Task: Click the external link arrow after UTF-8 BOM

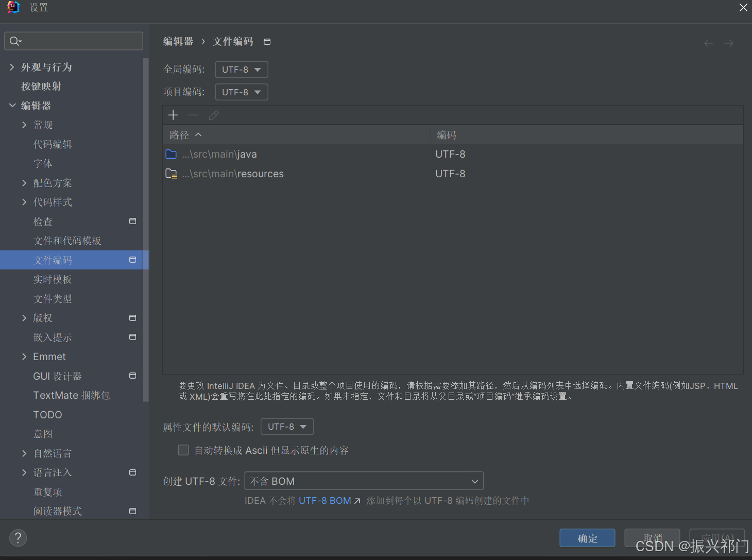Action: point(357,500)
